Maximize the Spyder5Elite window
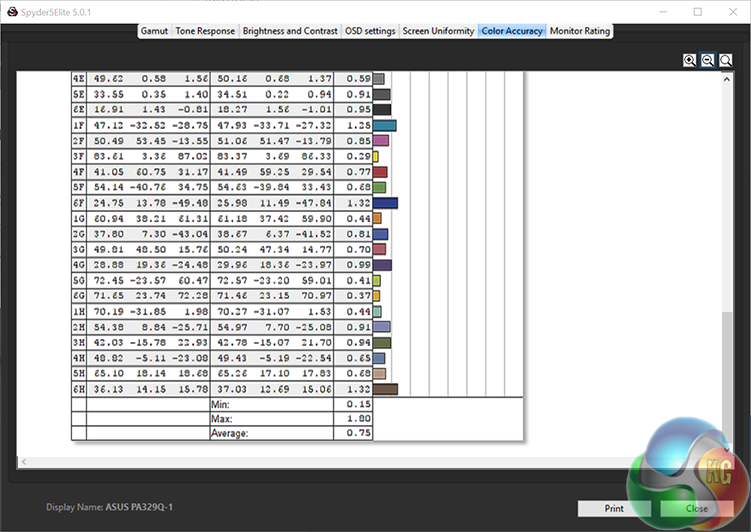This screenshot has height=532, width=751. (698, 12)
